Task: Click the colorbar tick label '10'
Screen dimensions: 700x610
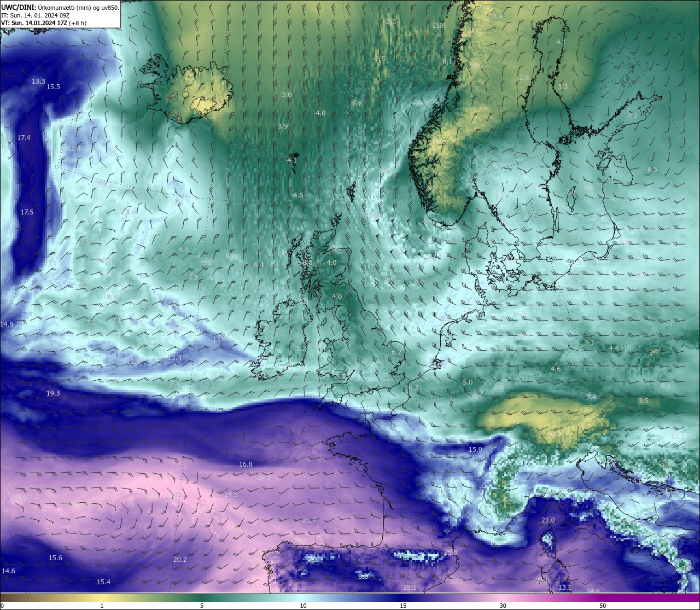Action: 302,606
